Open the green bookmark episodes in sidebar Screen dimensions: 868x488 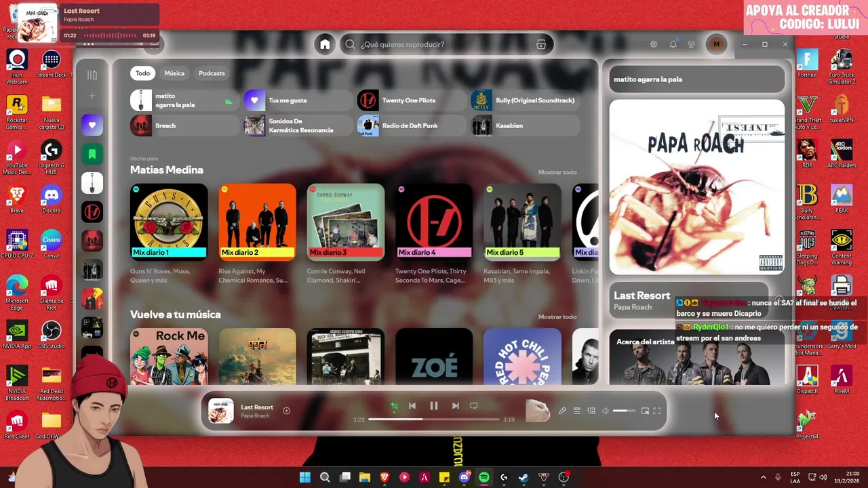(92, 155)
